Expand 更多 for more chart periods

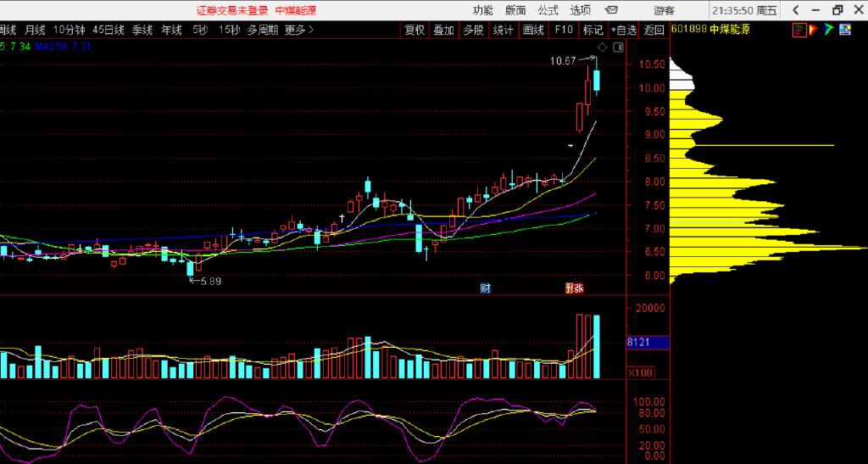tap(298, 30)
